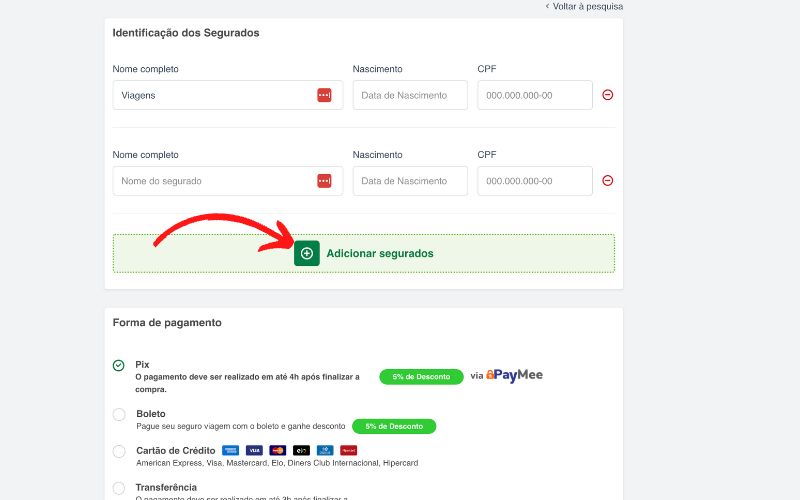Click the Boleto 5% de Desconto badge
The width and height of the screenshot is (800, 500).
[x=394, y=426]
